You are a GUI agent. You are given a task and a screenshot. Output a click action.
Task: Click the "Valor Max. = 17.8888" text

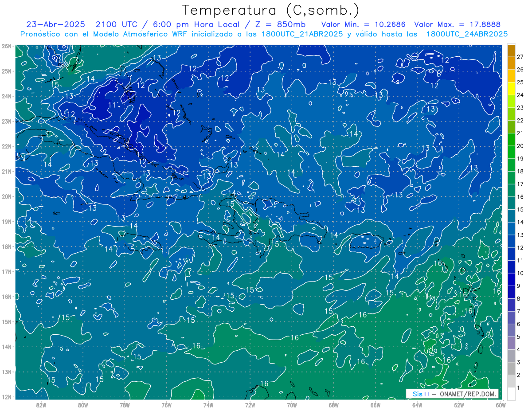point(458,24)
